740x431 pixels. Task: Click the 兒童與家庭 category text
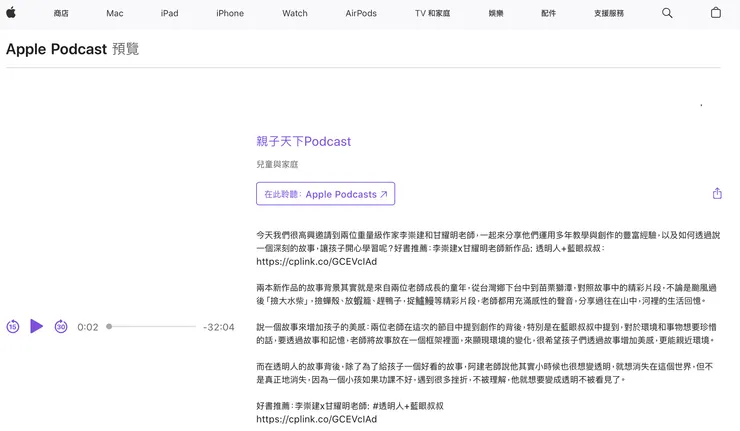point(277,164)
